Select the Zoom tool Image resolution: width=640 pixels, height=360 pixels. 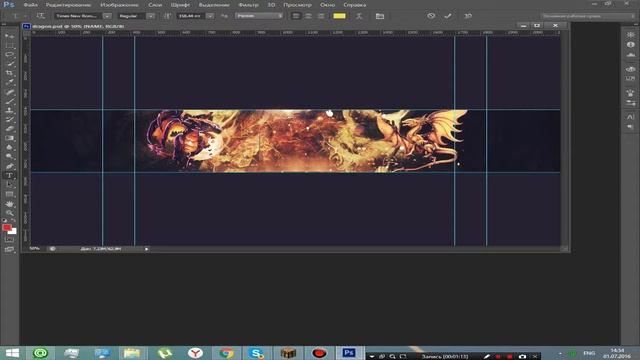point(9,213)
